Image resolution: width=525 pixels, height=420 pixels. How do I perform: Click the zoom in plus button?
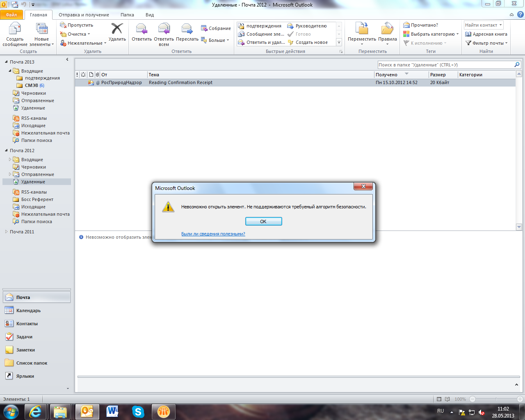point(520,399)
